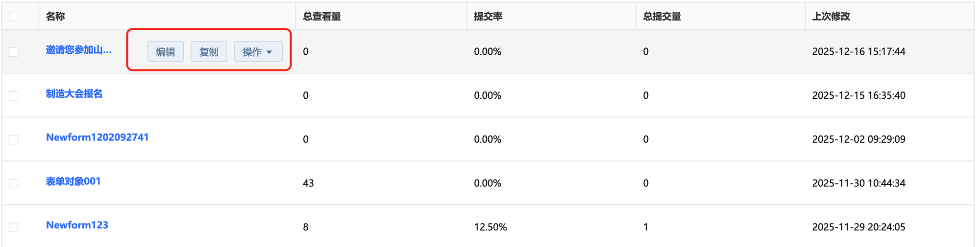Click the 名称 column header

[x=55, y=17]
